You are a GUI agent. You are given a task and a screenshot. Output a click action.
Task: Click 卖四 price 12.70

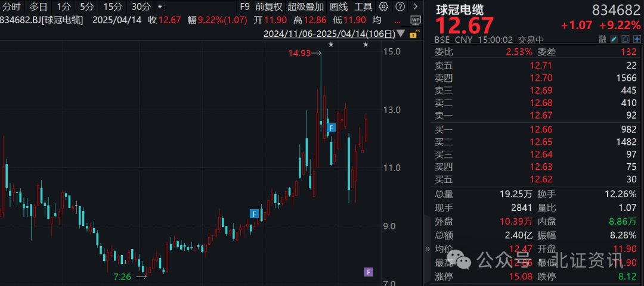[541, 77]
